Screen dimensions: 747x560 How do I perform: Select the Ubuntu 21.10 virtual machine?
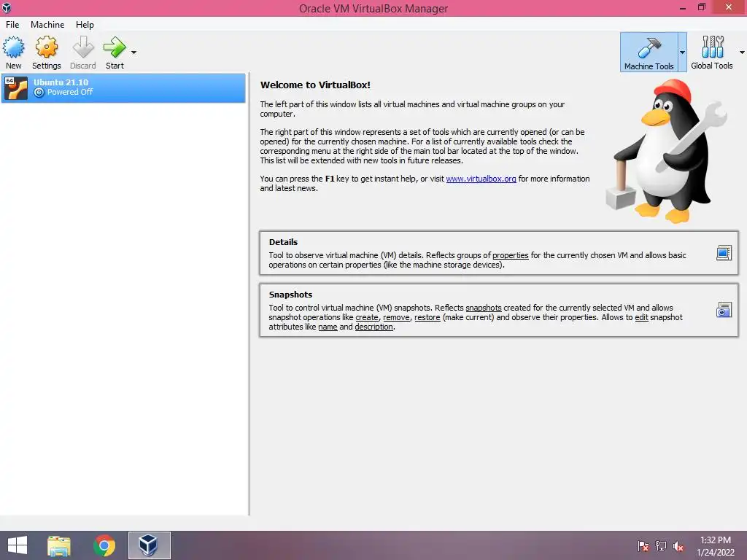(x=123, y=87)
